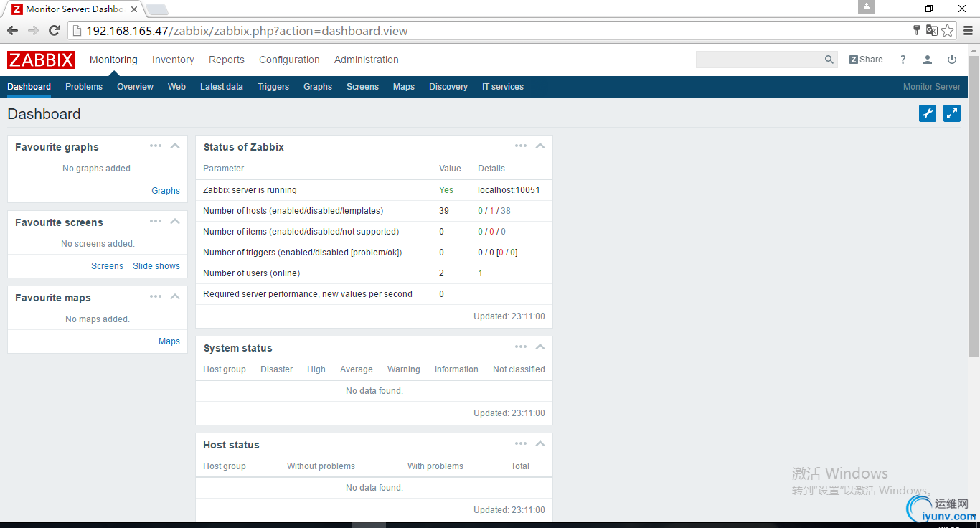Collapse the Host status widget
Image resolution: width=980 pixels, height=528 pixels.
[540, 443]
